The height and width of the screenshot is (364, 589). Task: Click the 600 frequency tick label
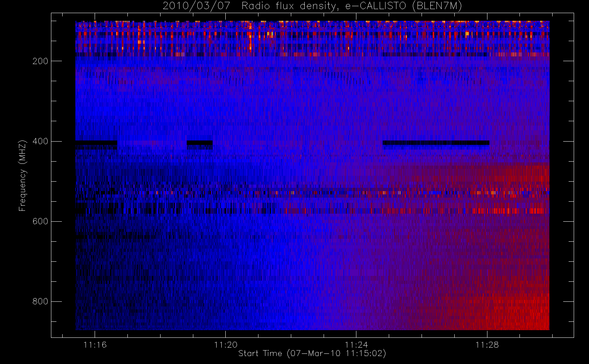pyautogui.click(x=40, y=221)
